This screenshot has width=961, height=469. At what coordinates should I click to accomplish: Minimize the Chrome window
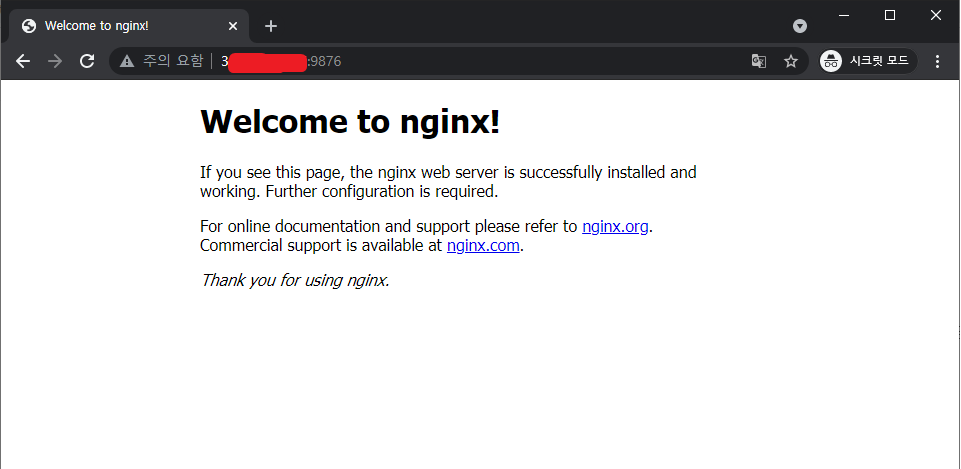pyautogui.click(x=844, y=15)
